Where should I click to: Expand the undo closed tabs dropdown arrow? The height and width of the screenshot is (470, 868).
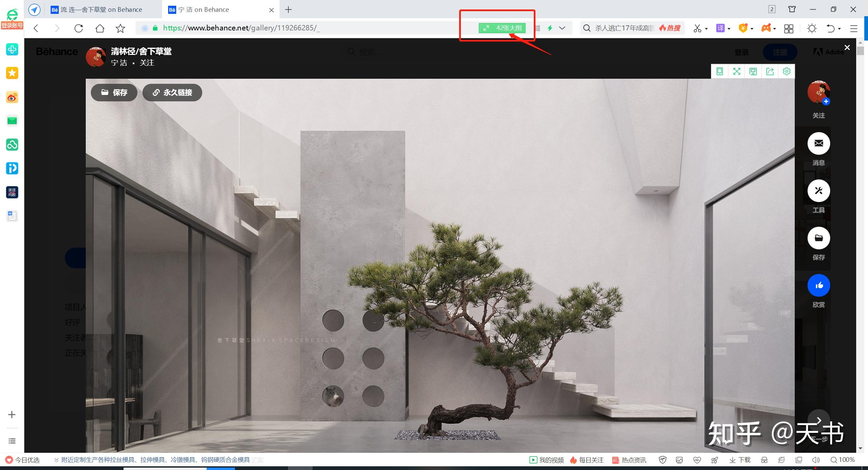pyautogui.click(x=839, y=29)
